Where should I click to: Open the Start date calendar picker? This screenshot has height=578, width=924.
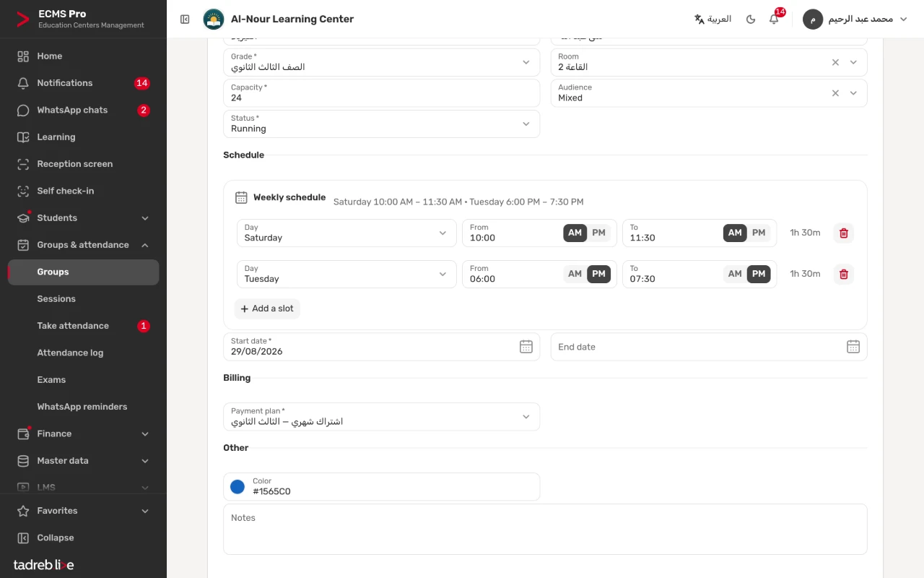click(526, 347)
